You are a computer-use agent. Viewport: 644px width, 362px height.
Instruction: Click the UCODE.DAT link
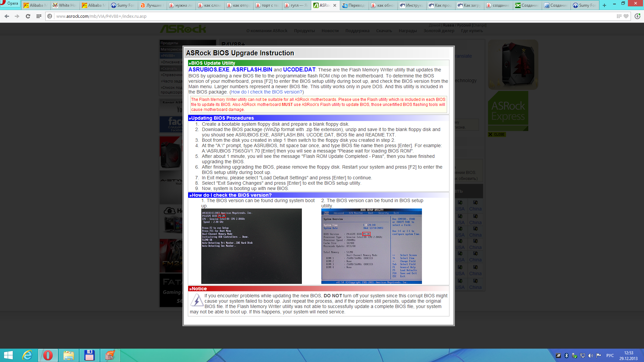click(299, 70)
